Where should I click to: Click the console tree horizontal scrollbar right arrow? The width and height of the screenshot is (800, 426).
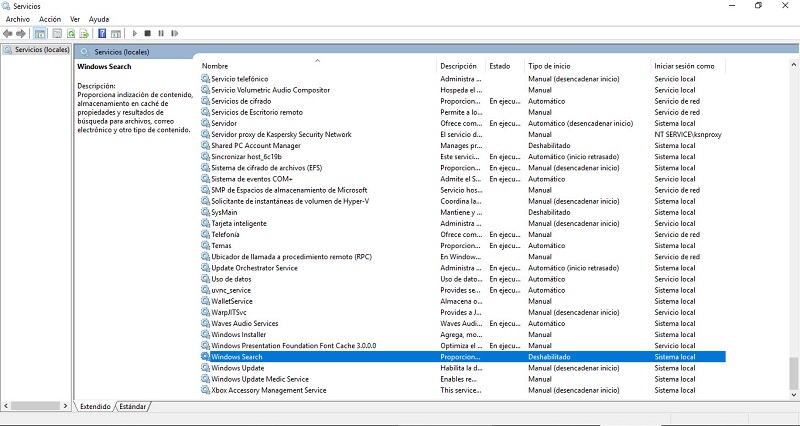65,406
